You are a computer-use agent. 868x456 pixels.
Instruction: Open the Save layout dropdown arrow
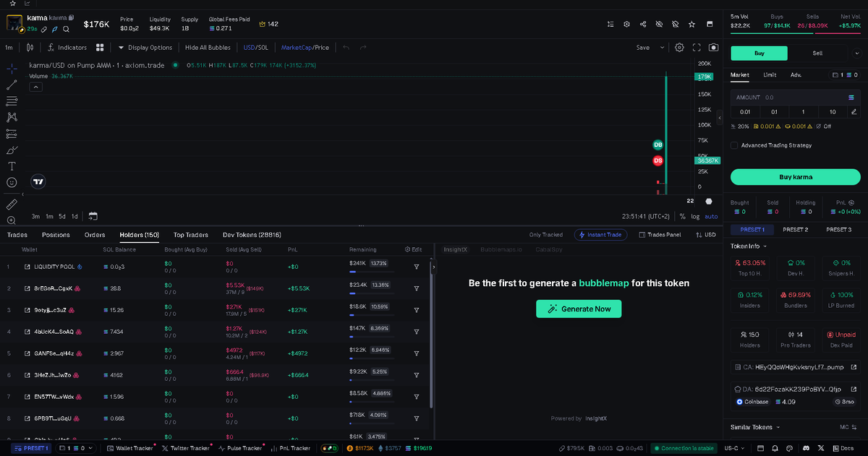[662, 48]
